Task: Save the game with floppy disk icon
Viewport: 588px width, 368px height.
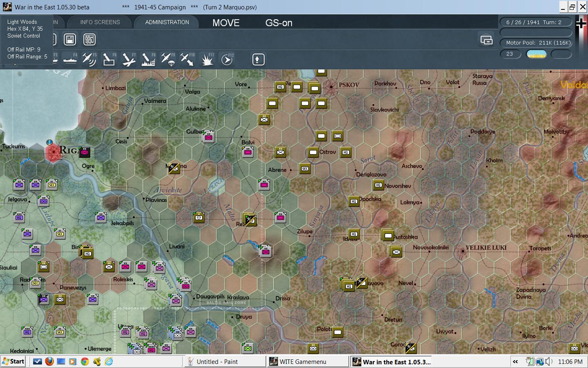Action: coord(70,39)
